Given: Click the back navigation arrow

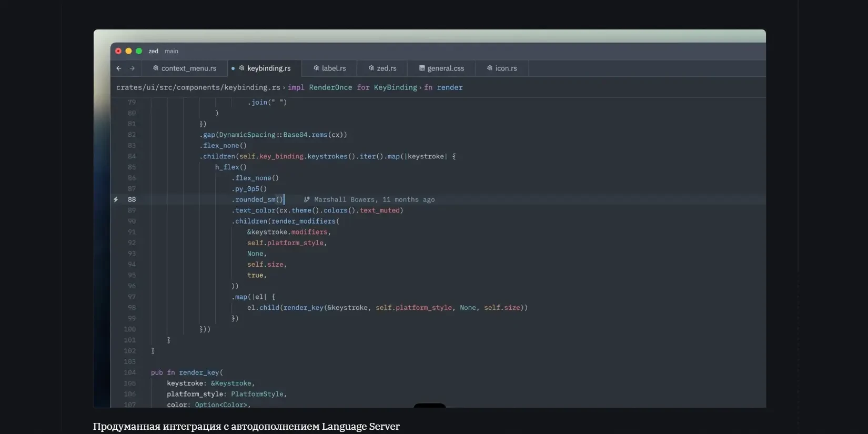Looking at the screenshot, I should coord(119,68).
